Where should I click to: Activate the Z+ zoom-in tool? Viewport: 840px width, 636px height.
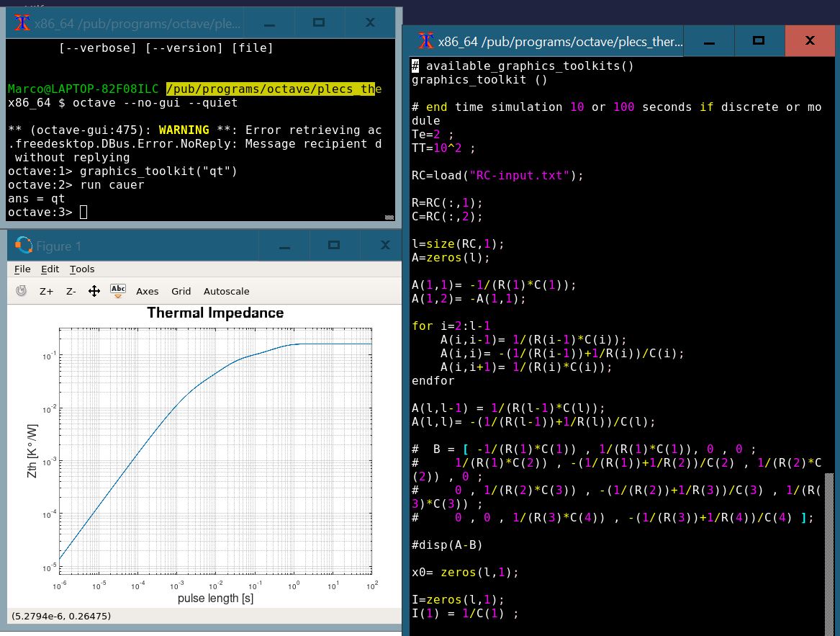pos(45,291)
